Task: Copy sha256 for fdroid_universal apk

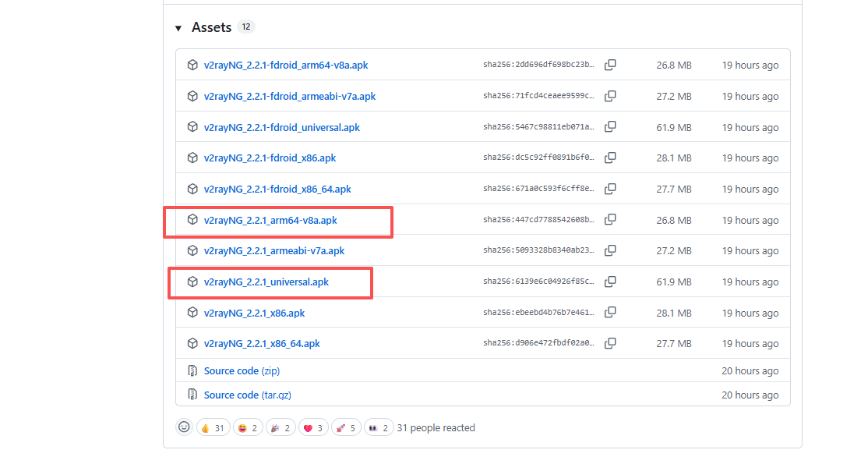Action: pyautogui.click(x=610, y=127)
